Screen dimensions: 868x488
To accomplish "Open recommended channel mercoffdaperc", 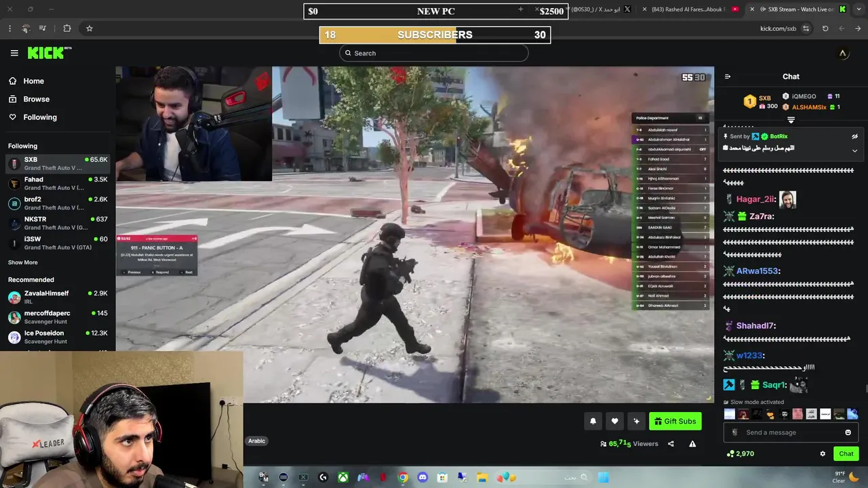I will 58,317.
